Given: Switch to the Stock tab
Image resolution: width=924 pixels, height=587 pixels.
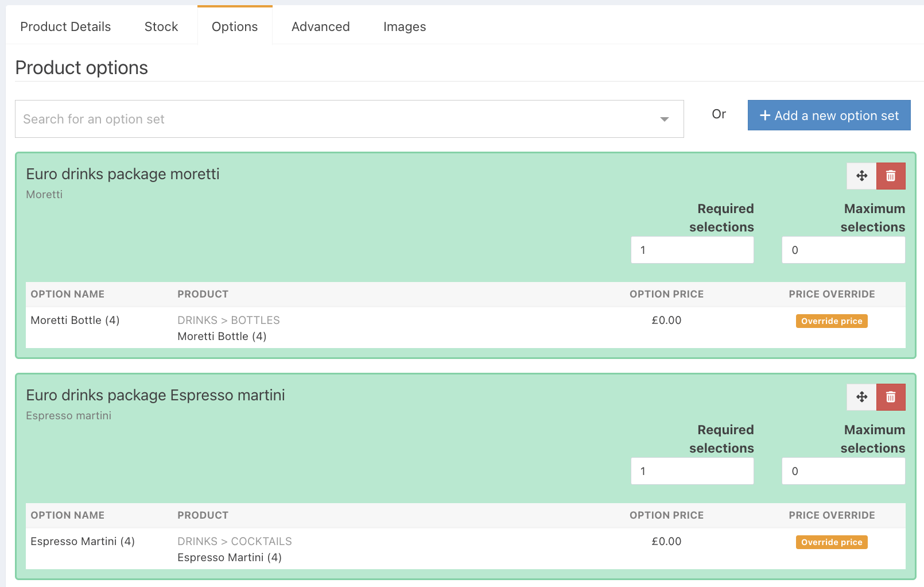Looking at the screenshot, I should click(161, 26).
